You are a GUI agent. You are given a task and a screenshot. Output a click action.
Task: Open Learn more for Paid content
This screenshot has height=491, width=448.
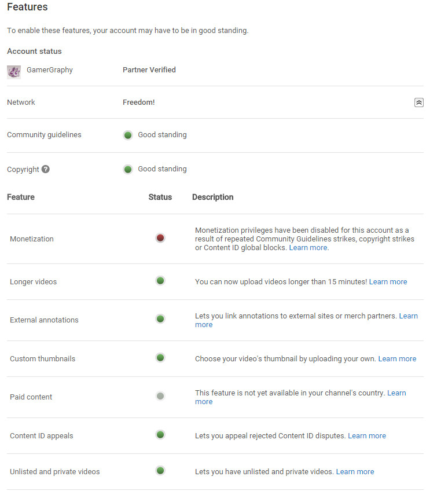(x=396, y=393)
